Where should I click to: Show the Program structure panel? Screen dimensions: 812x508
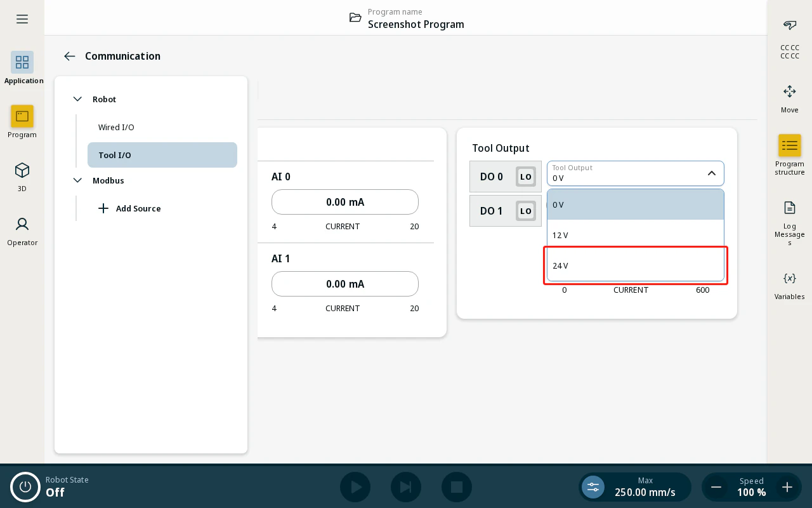790,155
